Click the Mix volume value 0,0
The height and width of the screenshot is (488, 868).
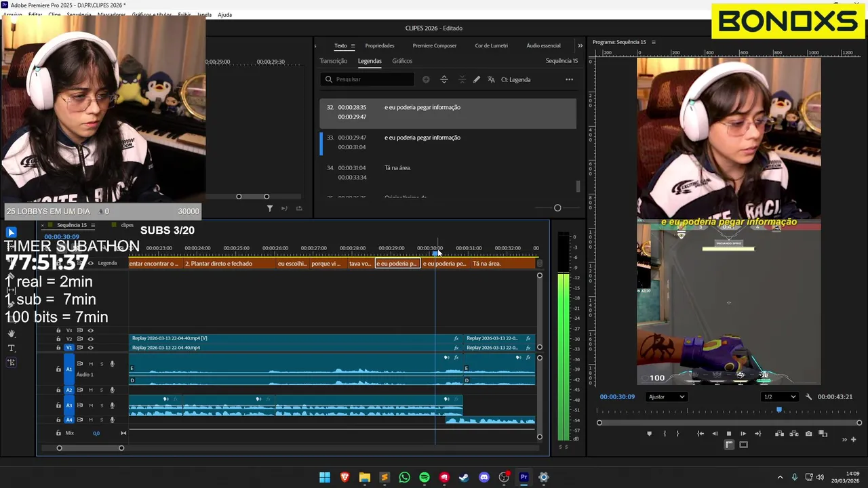[96, 433]
